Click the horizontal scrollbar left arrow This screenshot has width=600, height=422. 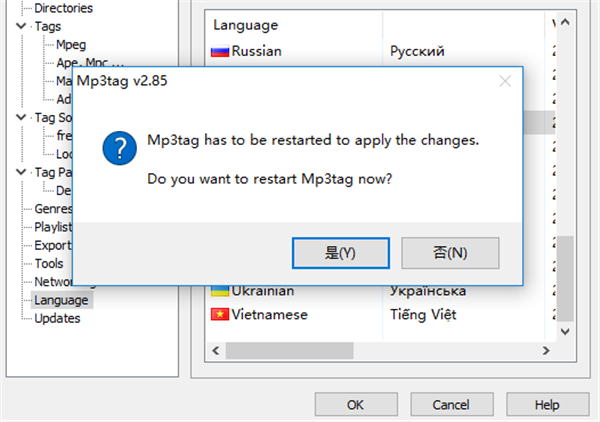pyautogui.click(x=213, y=352)
